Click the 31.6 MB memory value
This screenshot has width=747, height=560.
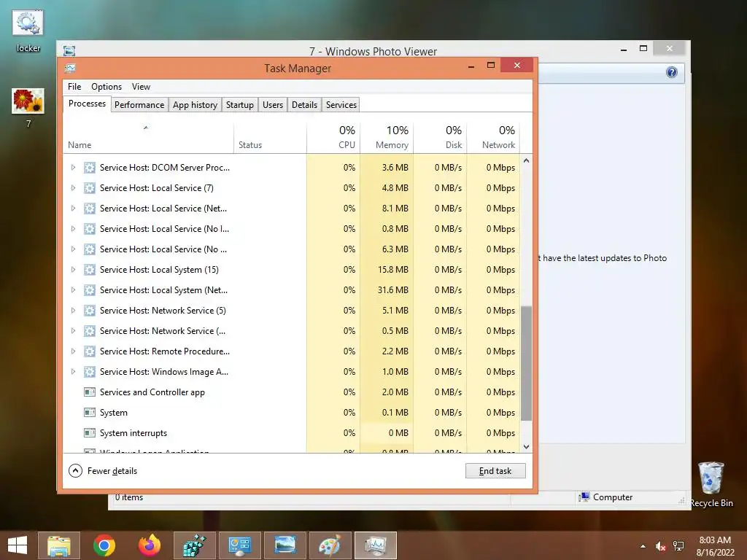coord(393,290)
